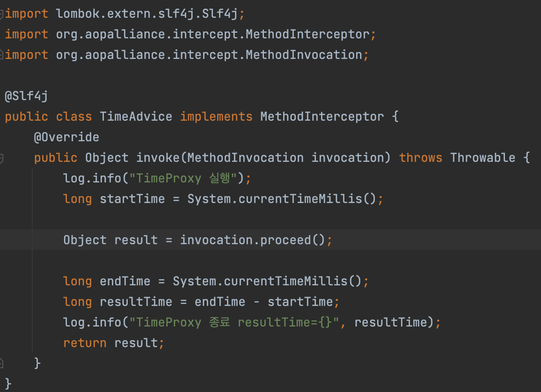The height and width of the screenshot is (392, 541).
Task: Click the end-of-imports fold marker
Action: 1,54
